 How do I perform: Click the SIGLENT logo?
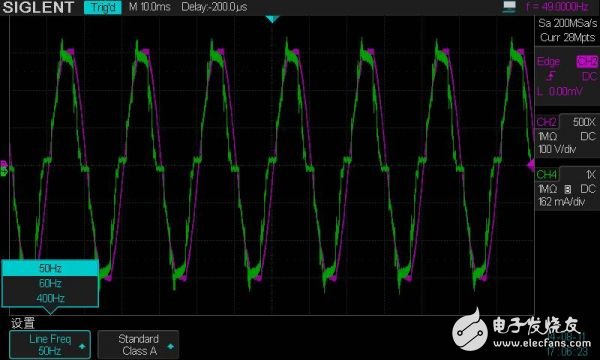pyautogui.click(x=38, y=7)
